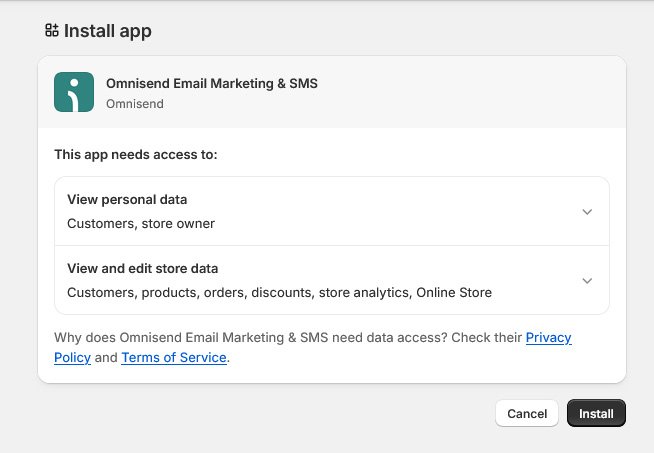
Task: Expand the View and edit store data chevron
Action: pos(587,280)
